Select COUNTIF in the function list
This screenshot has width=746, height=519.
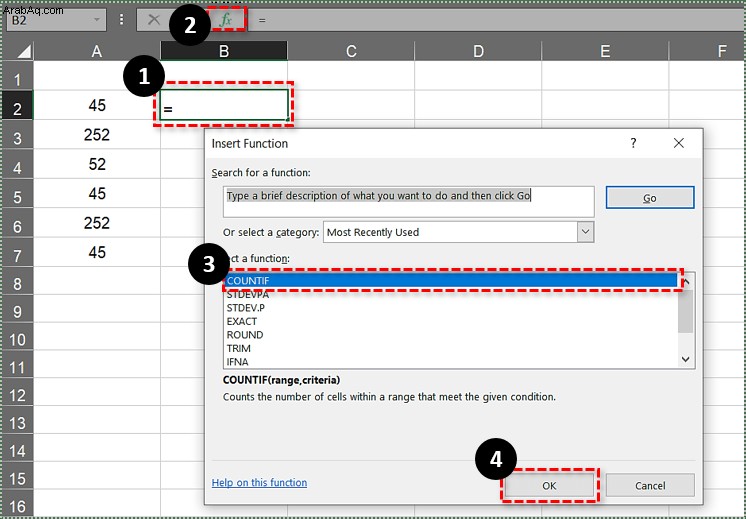tap(451, 281)
